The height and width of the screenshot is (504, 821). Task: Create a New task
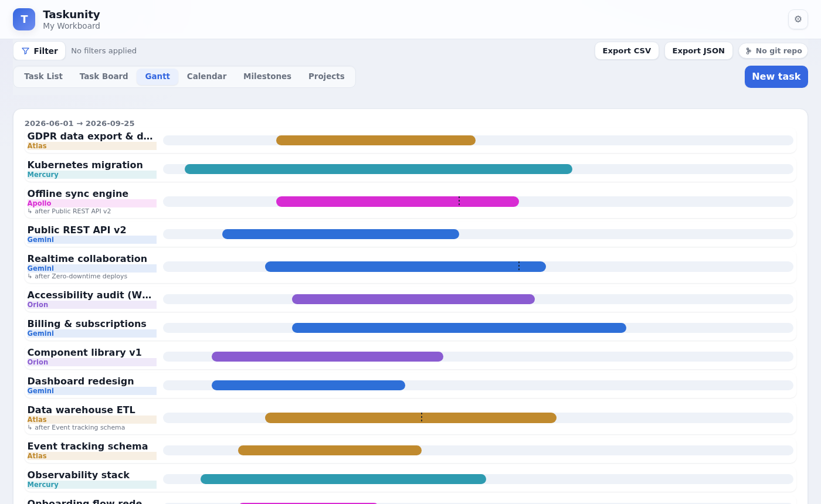(776, 77)
